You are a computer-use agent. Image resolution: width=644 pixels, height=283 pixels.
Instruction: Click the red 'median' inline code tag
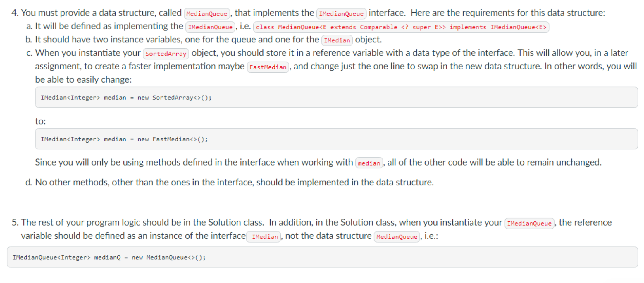pos(369,163)
